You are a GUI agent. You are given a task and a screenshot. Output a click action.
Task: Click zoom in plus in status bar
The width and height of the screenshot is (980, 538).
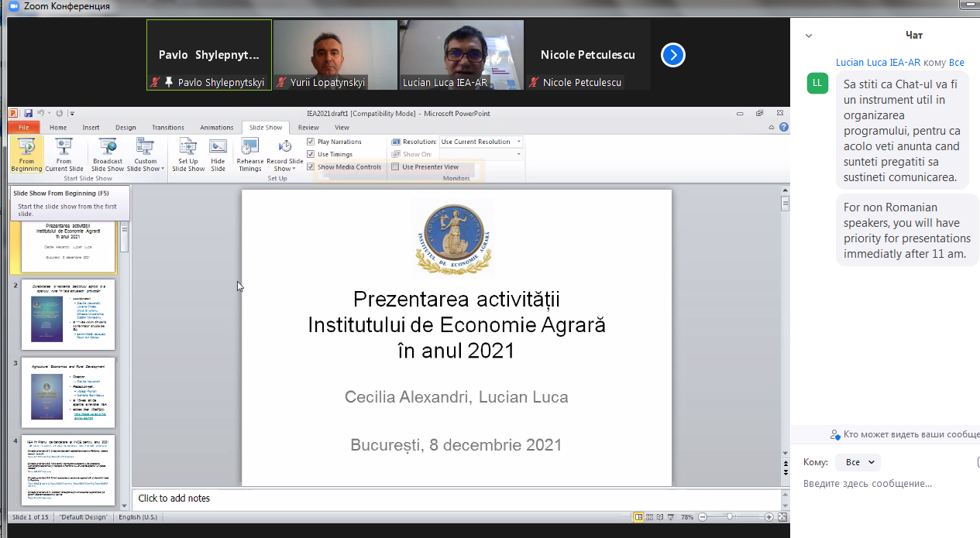(x=769, y=517)
